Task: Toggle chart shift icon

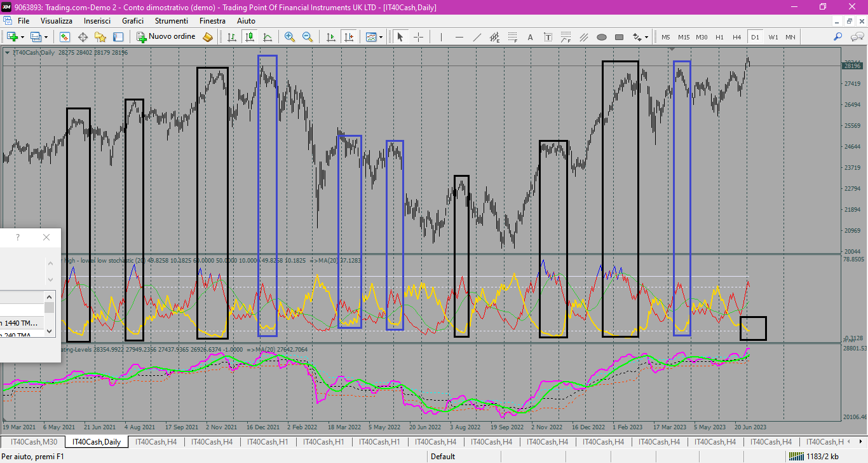Action: pos(348,37)
